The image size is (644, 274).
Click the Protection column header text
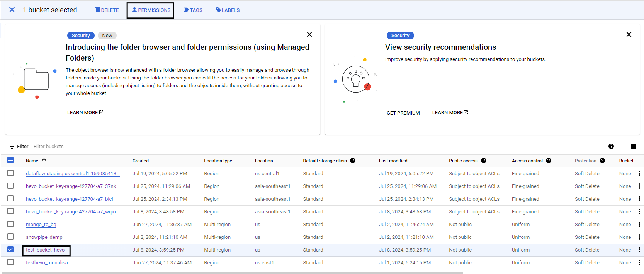point(585,161)
